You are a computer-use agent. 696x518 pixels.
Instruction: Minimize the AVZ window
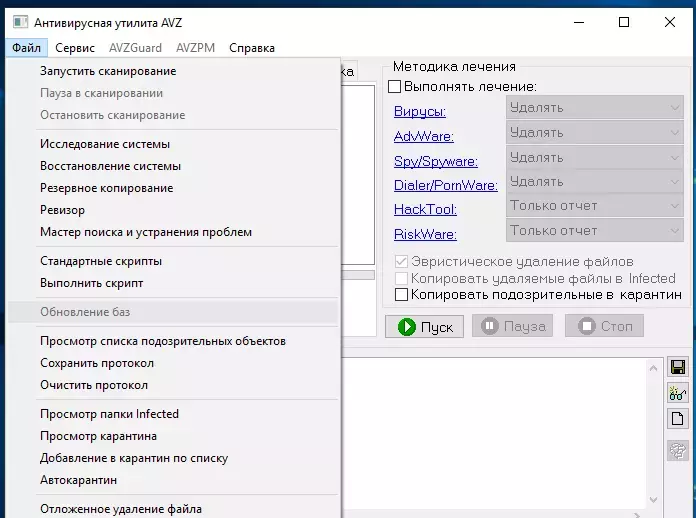coord(579,22)
